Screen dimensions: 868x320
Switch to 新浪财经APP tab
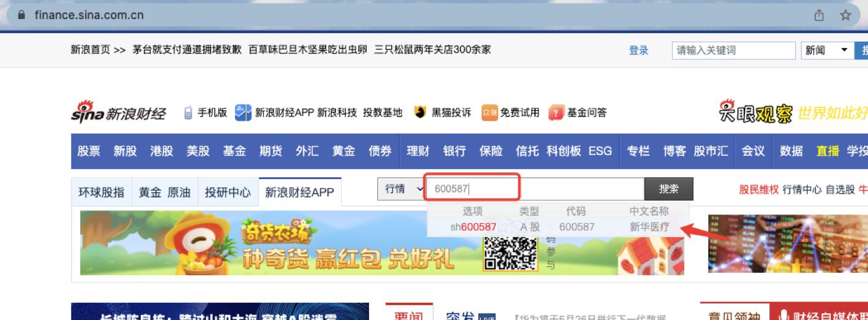[300, 192]
